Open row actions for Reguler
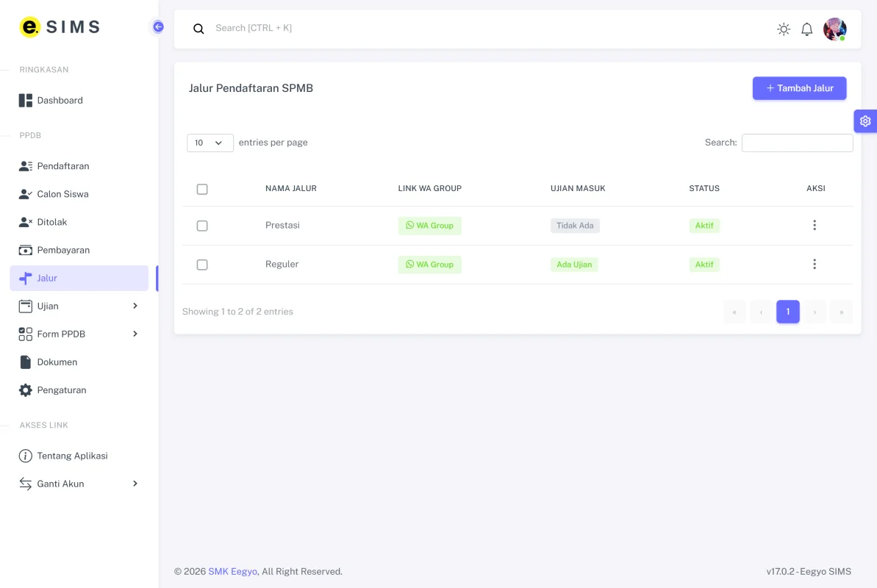Viewport: 877px width, 588px height. click(815, 264)
